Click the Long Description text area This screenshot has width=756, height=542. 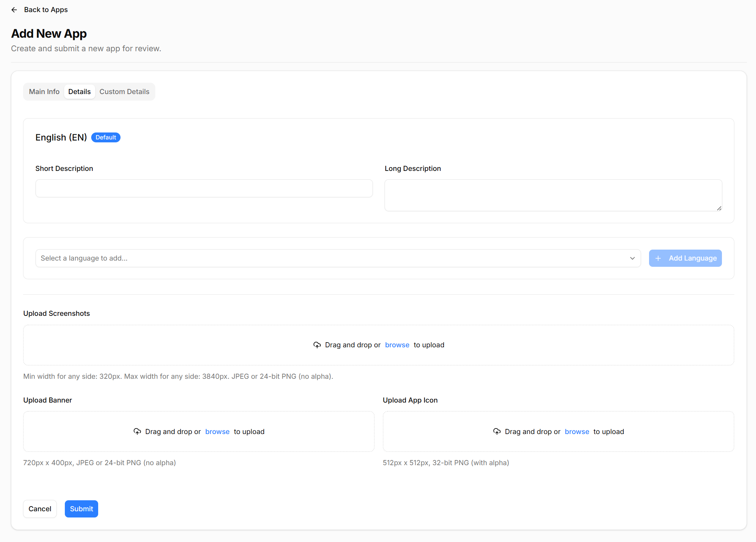(x=553, y=195)
